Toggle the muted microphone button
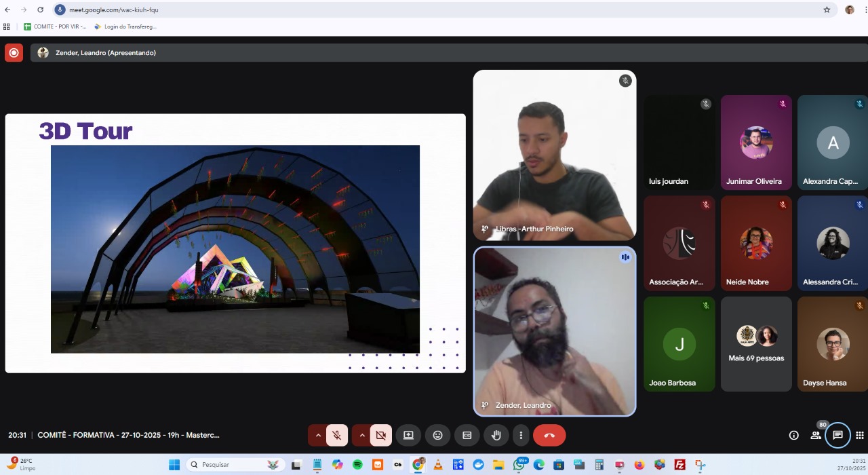The height and width of the screenshot is (475, 868). point(337,436)
